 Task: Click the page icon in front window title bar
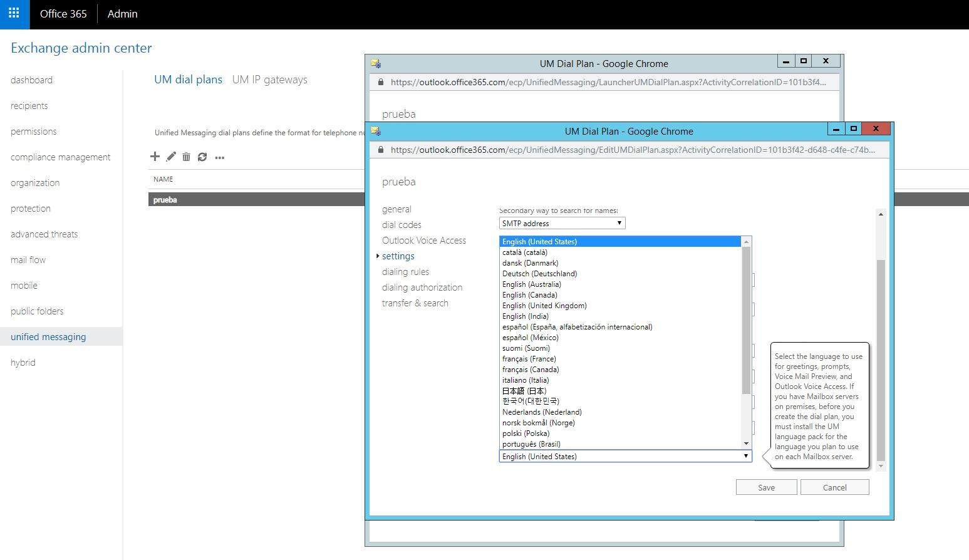click(x=376, y=131)
